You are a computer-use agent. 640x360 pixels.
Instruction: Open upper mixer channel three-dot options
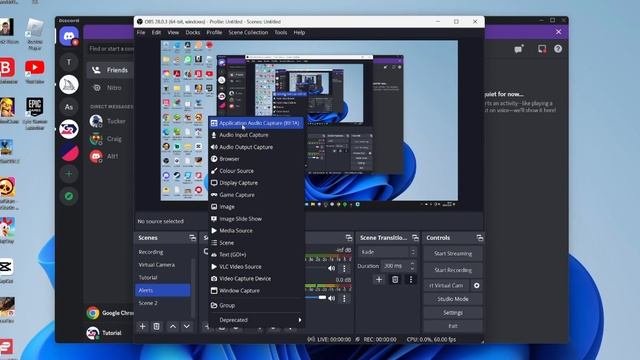(344, 268)
